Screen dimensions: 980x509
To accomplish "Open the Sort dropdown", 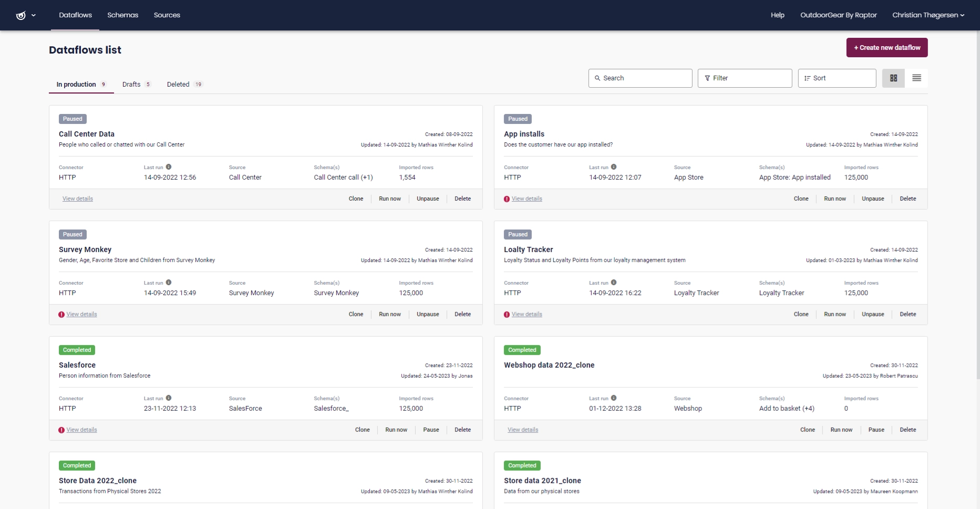I will [837, 78].
